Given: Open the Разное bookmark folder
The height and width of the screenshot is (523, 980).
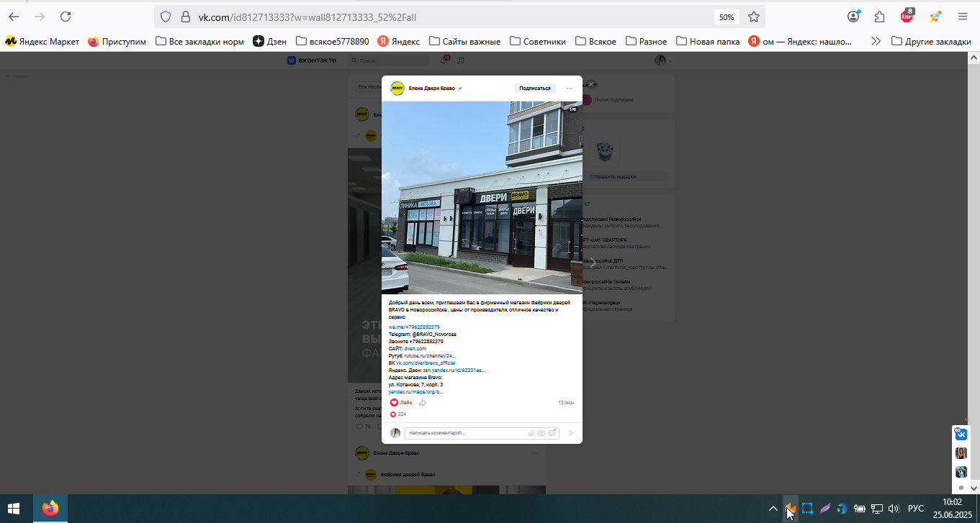Looking at the screenshot, I should point(646,42).
